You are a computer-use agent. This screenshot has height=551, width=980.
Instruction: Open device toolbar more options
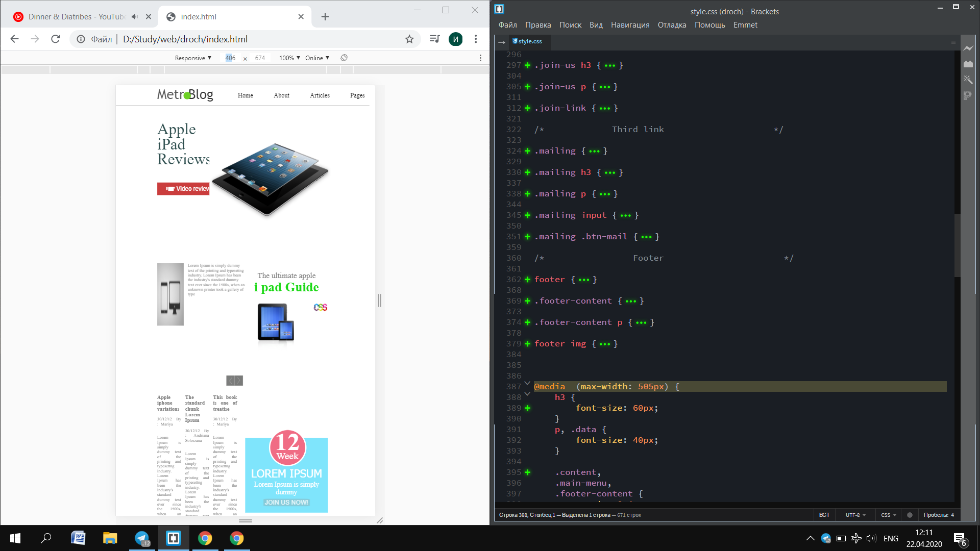click(x=480, y=58)
